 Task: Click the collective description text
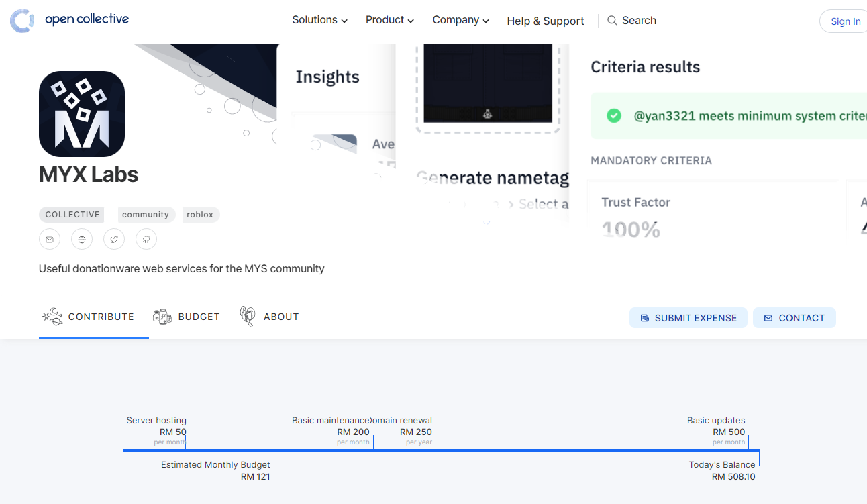(x=182, y=268)
